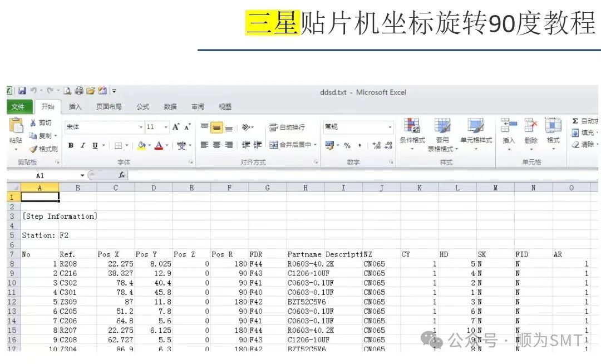
Task: Click top align icon
Action: (205, 127)
